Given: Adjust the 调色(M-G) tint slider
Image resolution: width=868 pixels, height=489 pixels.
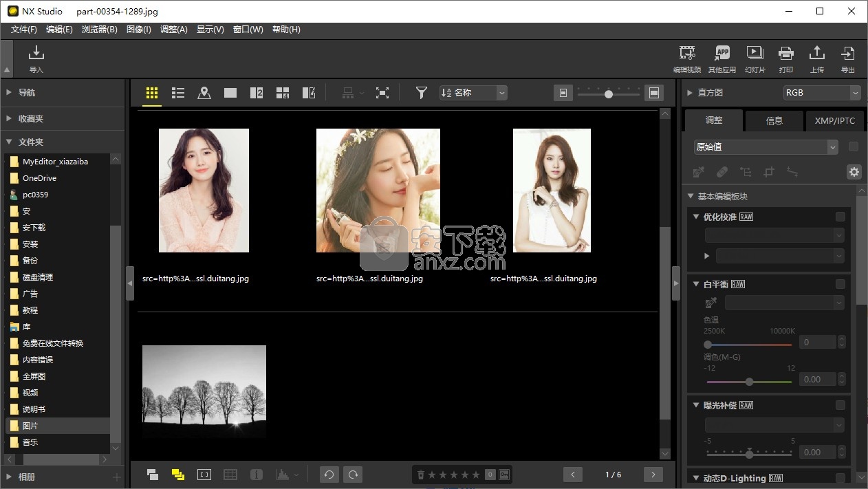Looking at the screenshot, I should pos(749,381).
